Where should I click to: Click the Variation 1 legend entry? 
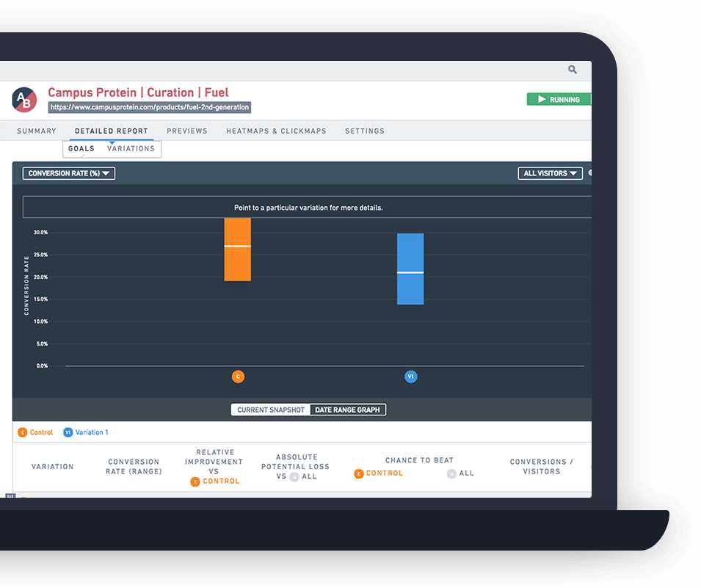[x=86, y=432]
